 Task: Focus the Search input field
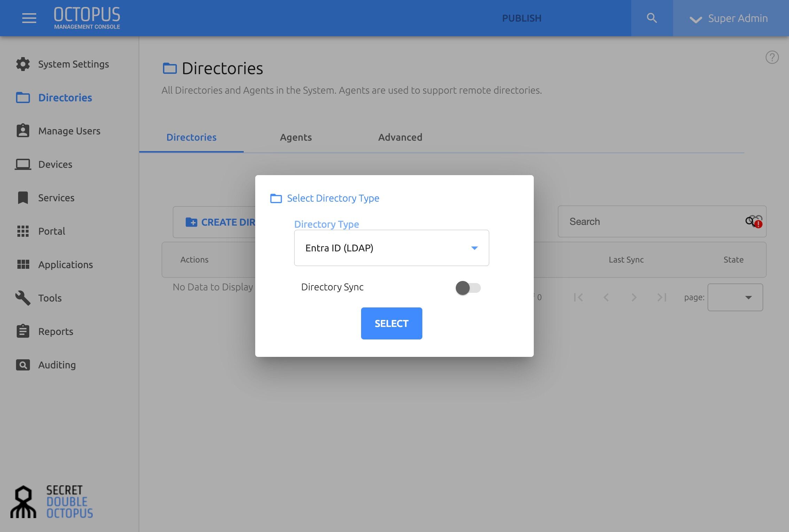click(662, 221)
